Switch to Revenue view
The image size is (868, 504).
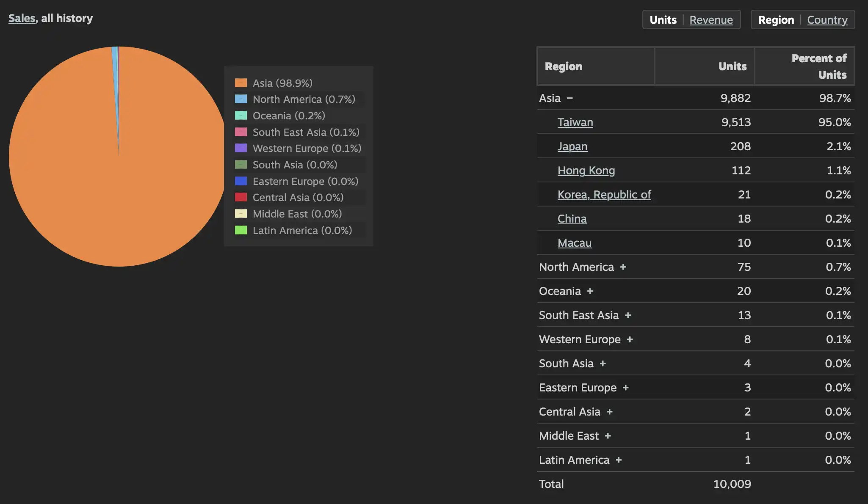pos(711,20)
